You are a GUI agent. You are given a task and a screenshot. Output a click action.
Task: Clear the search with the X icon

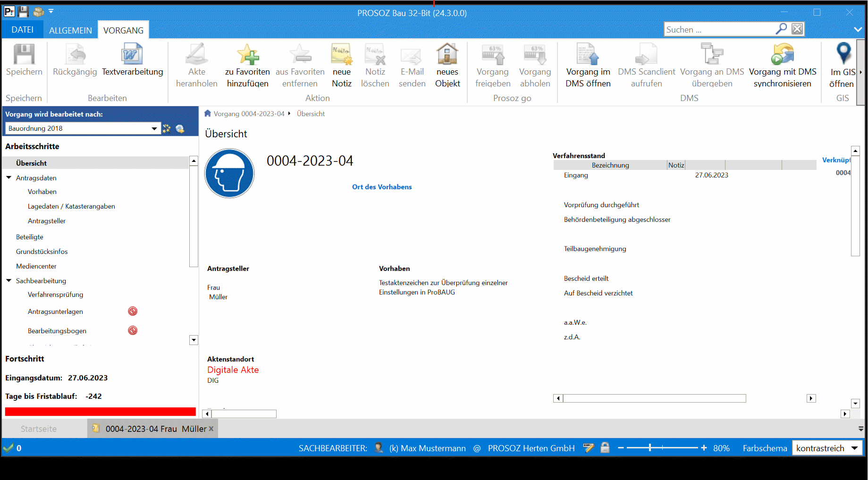pyautogui.click(x=797, y=29)
